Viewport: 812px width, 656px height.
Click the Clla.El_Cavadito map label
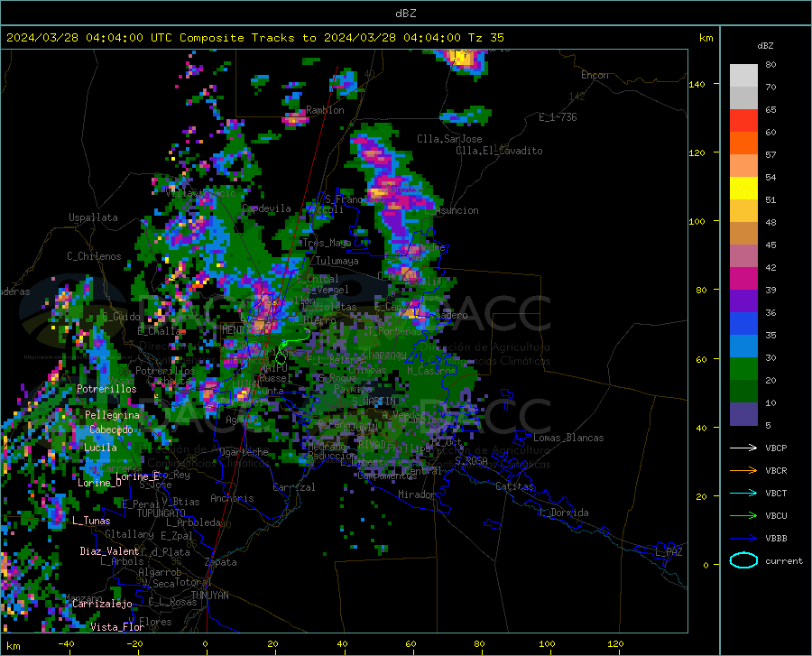tap(499, 151)
